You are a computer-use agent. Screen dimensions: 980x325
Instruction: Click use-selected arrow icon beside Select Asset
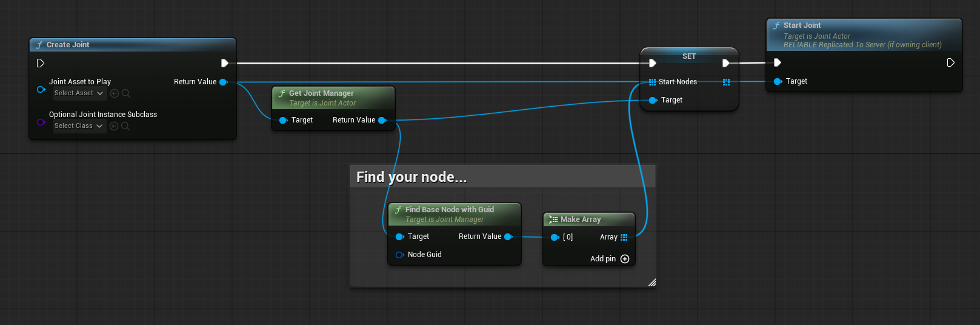pos(115,93)
